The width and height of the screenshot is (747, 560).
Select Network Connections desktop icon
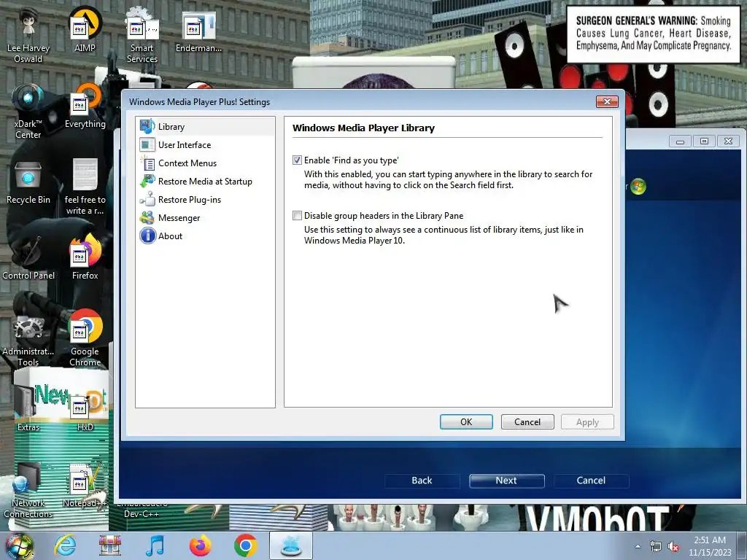[x=28, y=491]
